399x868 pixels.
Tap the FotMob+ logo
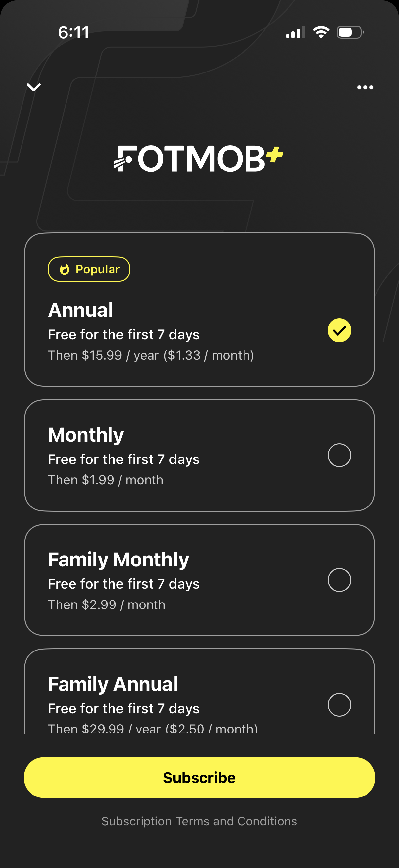pos(199,159)
